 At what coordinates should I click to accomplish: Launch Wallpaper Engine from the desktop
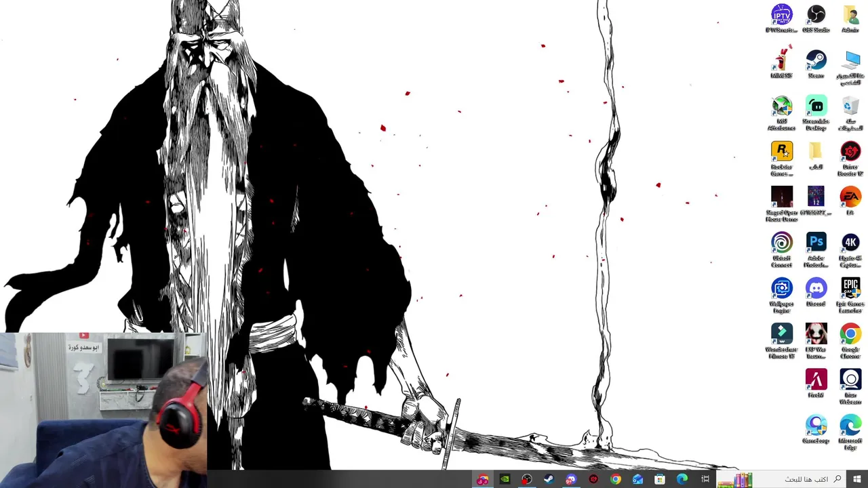781,295
